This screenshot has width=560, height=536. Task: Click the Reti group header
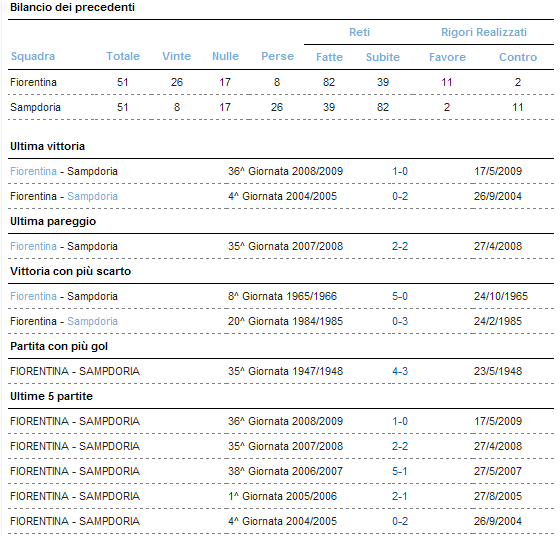pyautogui.click(x=359, y=32)
